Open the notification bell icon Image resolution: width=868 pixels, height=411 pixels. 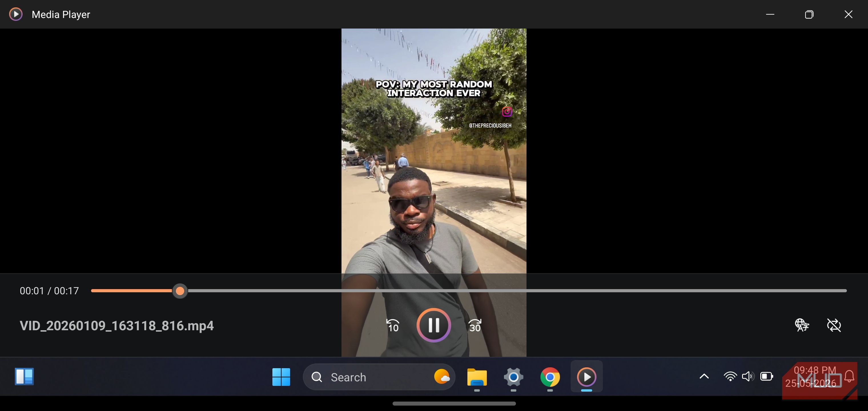pos(849,376)
